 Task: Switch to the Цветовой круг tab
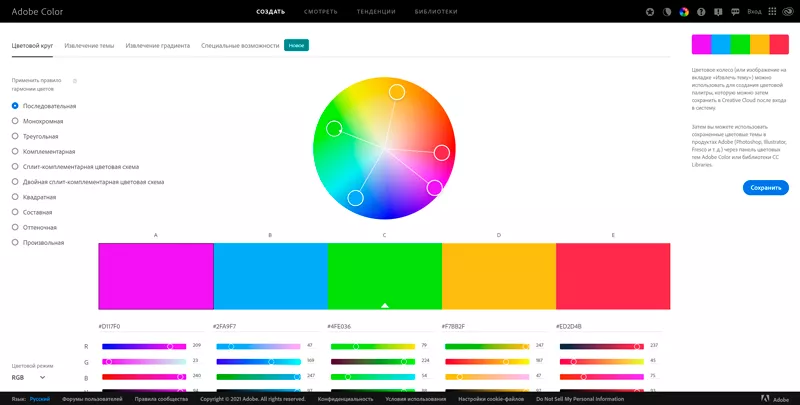tap(32, 45)
